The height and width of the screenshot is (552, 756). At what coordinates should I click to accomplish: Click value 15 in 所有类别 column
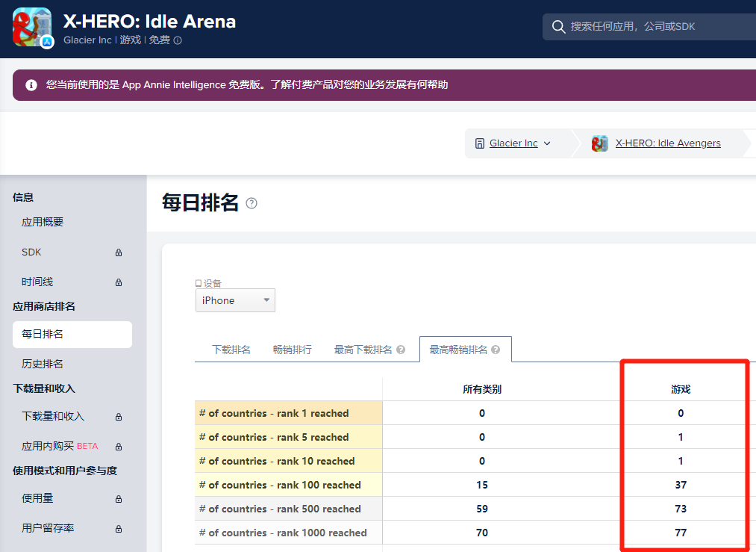pos(482,485)
